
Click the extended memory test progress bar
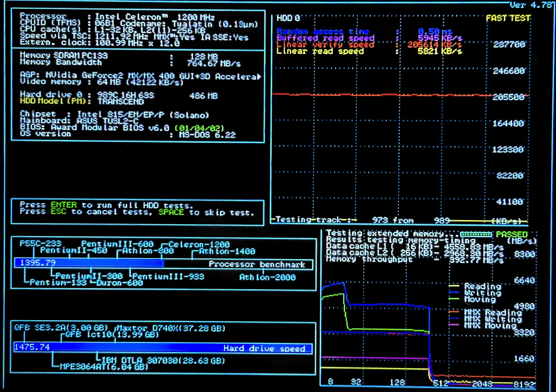coord(476,234)
